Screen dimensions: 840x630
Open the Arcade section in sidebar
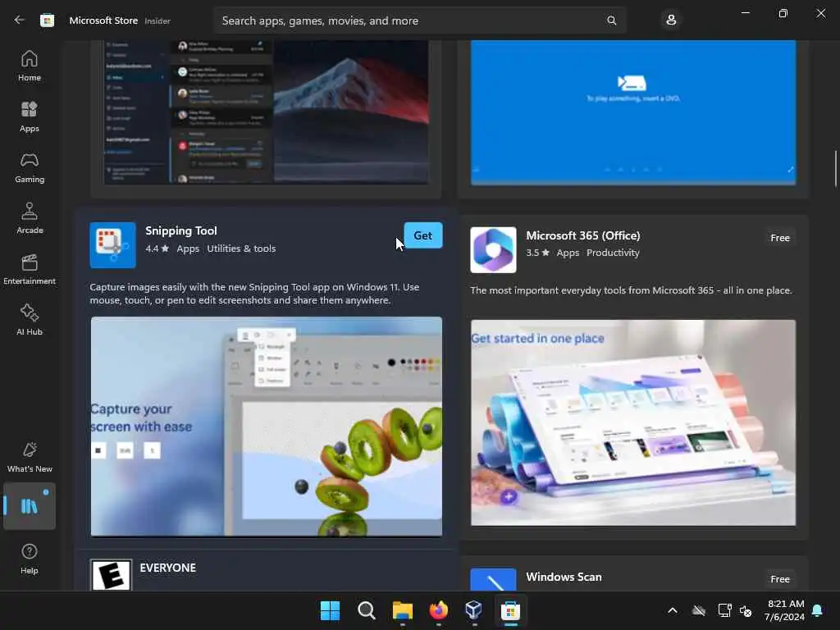[x=30, y=218]
